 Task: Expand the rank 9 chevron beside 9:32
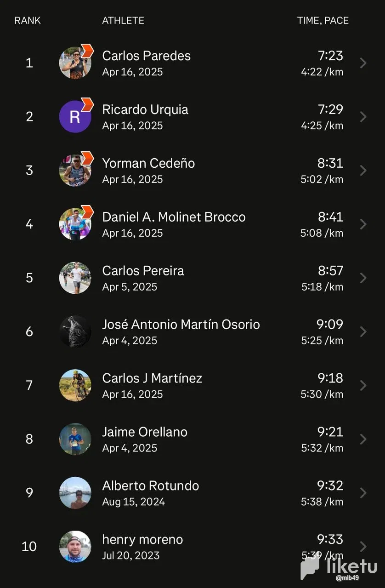click(363, 493)
